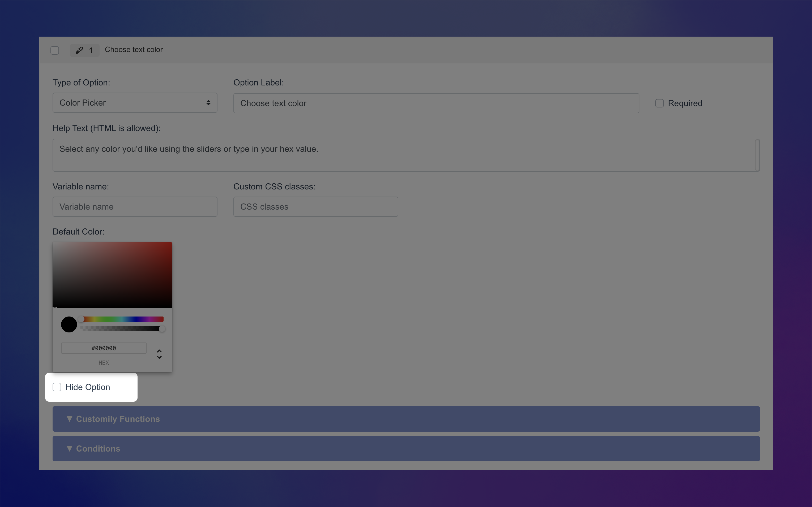Enable the Required checkbox

[x=659, y=103]
